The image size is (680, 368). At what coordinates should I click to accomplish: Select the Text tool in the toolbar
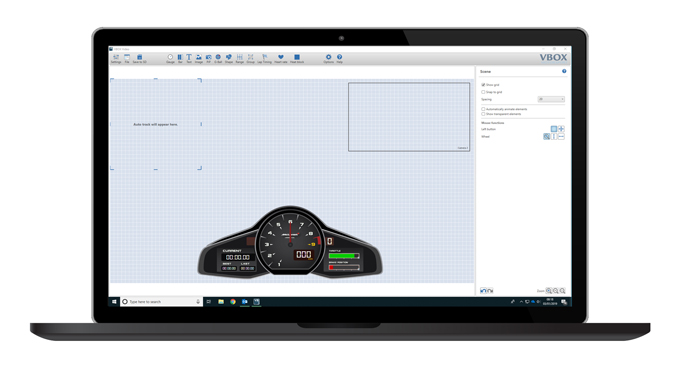pos(189,59)
